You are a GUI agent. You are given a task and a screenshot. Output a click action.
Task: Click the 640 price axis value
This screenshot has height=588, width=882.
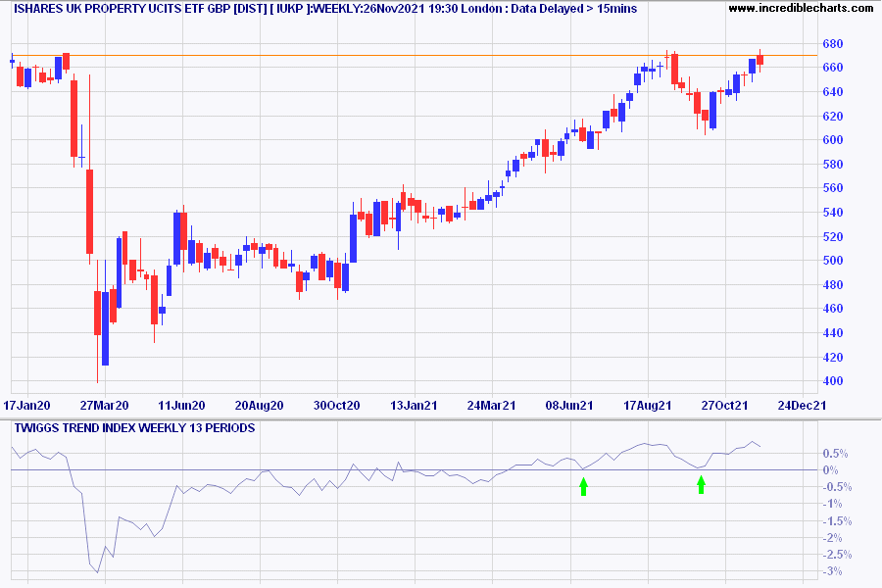832,92
